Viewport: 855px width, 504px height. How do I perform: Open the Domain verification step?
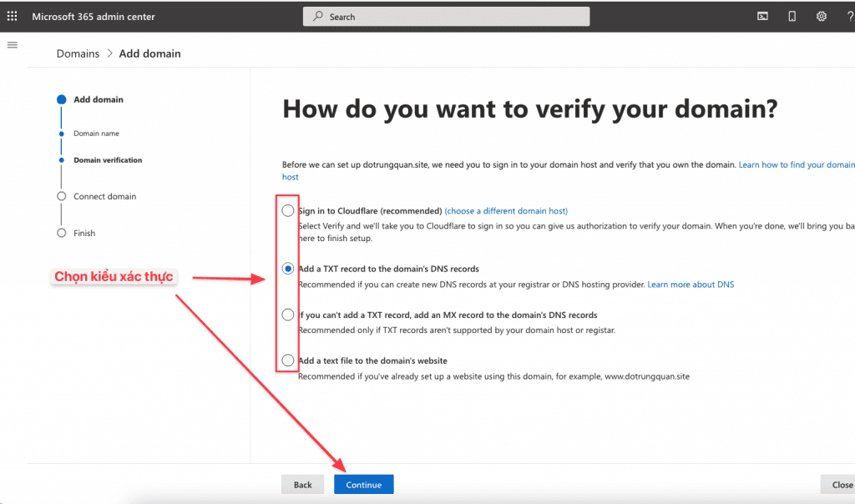click(108, 160)
